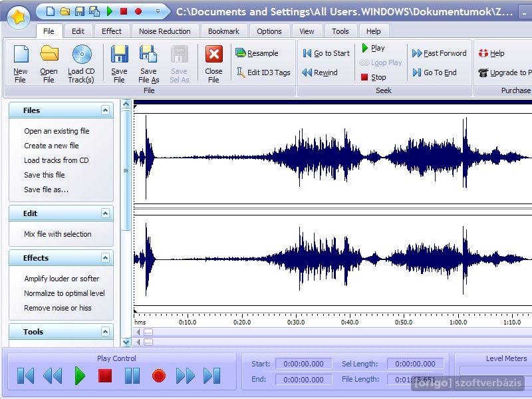Switch to the Edit ribbon tab
Screen dimensions: 532x399
[78, 31]
